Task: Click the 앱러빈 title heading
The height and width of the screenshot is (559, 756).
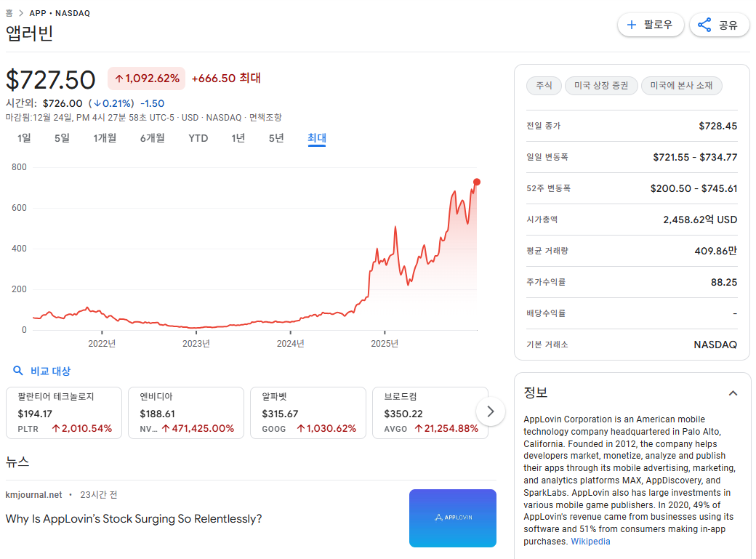Action: tap(29, 33)
